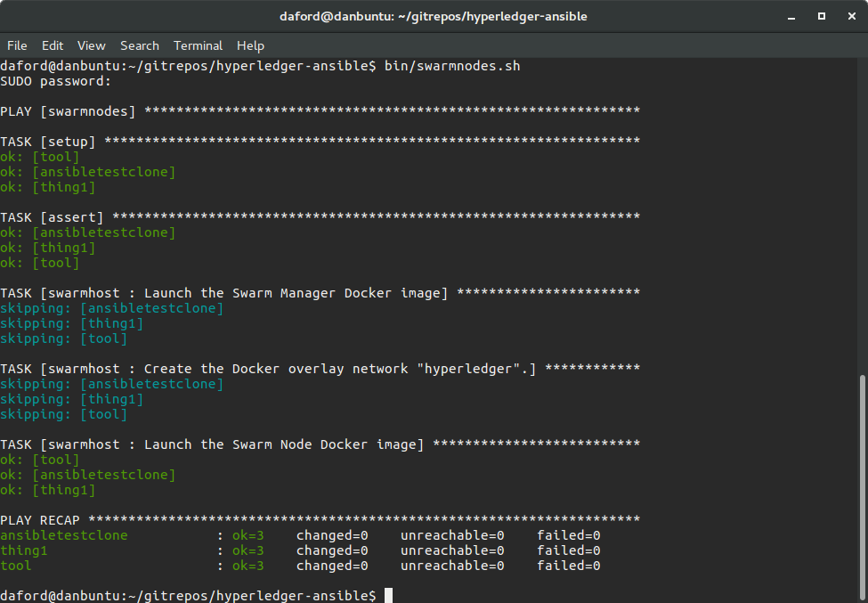
Task: Click 'tool' host in the recap
Action: (15, 566)
